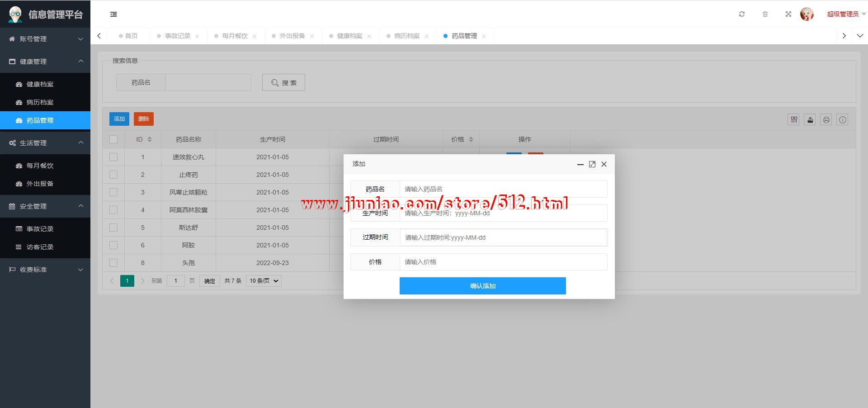Minimize the 添加 dialog
Image resolution: width=868 pixels, height=408 pixels.
point(580,164)
